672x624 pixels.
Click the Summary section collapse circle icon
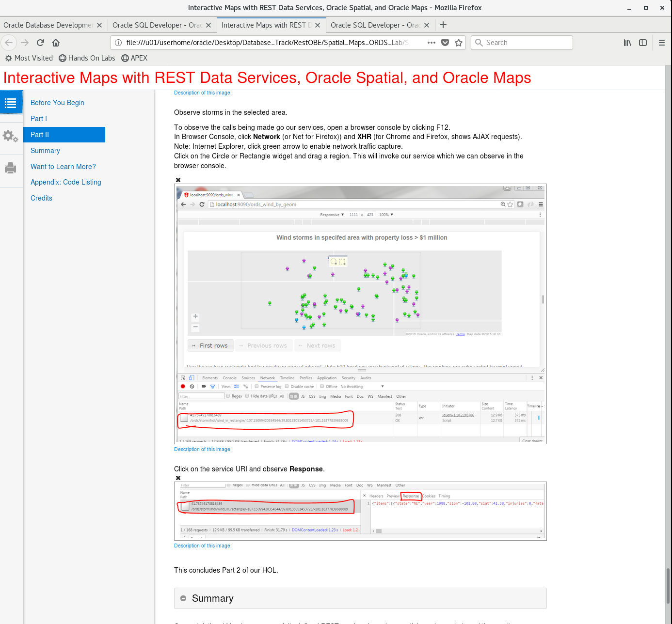(183, 598)
